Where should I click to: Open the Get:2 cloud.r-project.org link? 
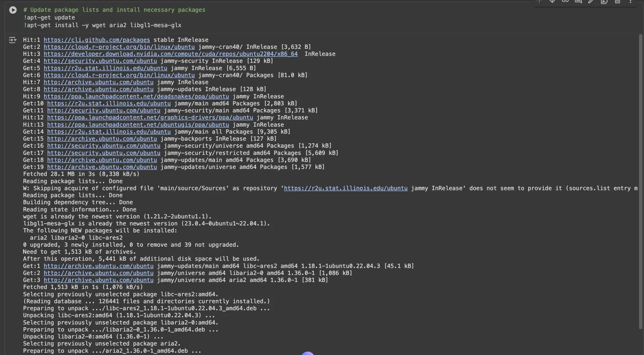point(119,47)
